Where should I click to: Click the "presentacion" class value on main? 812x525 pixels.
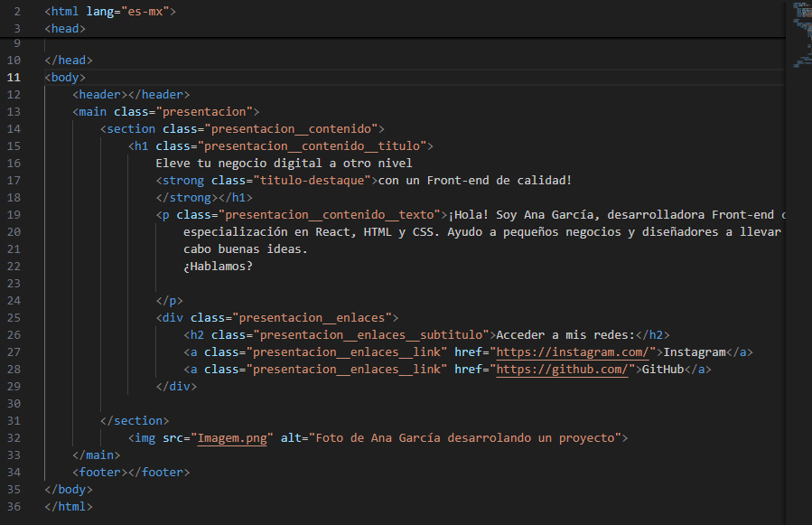coord(204,111)
